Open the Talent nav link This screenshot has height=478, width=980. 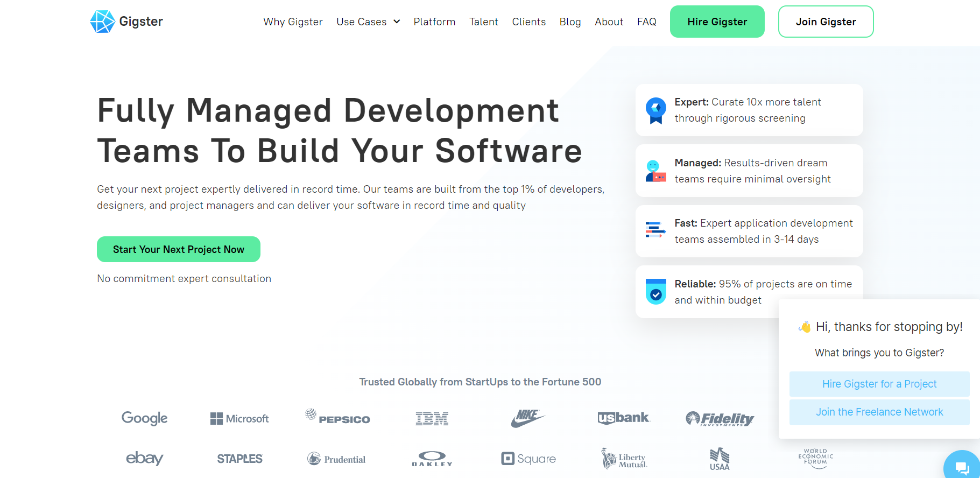coord(483,22)
